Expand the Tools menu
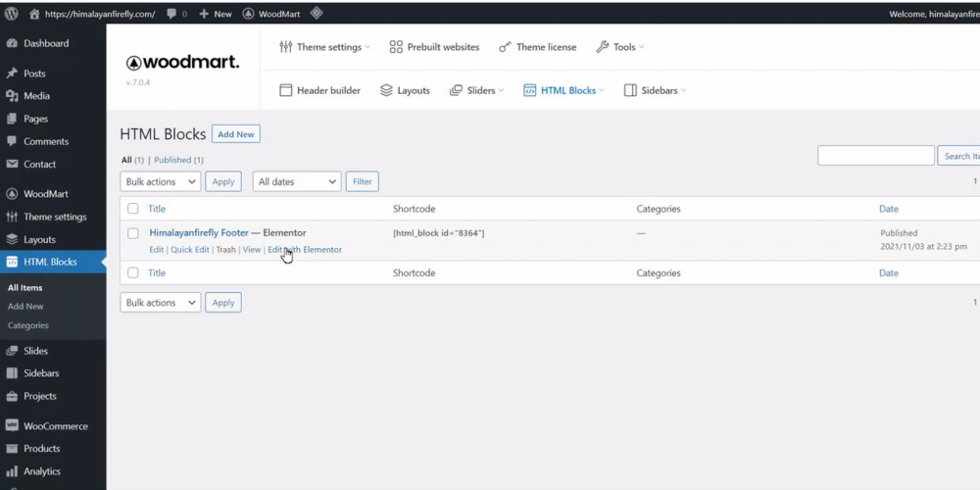This screenshot has width=980, height=490. [620, 47]
